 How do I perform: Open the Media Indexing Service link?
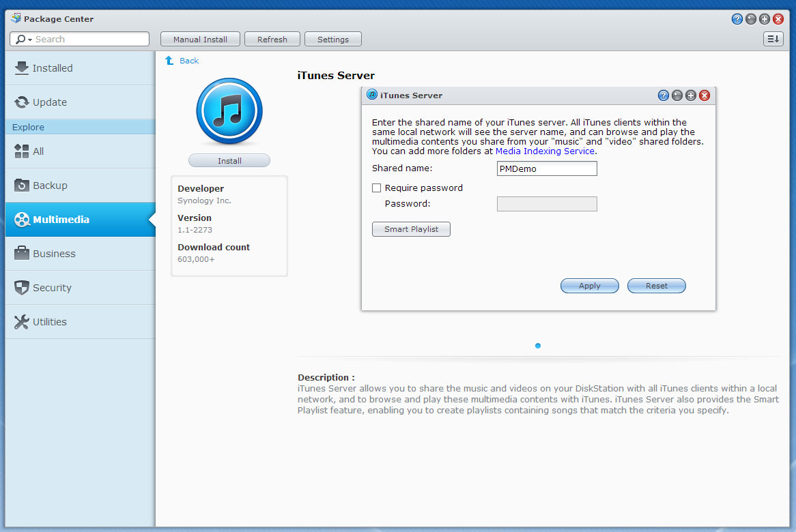point(545,151)
